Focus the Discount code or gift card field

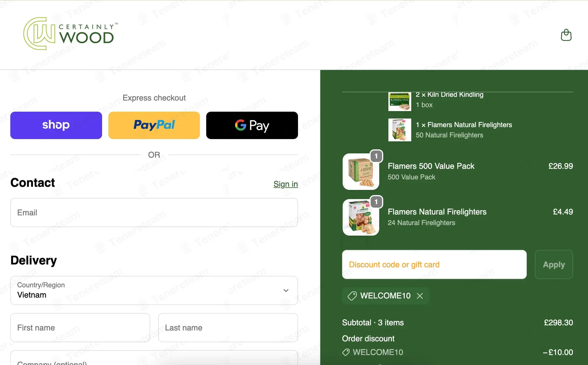[434, 264]
